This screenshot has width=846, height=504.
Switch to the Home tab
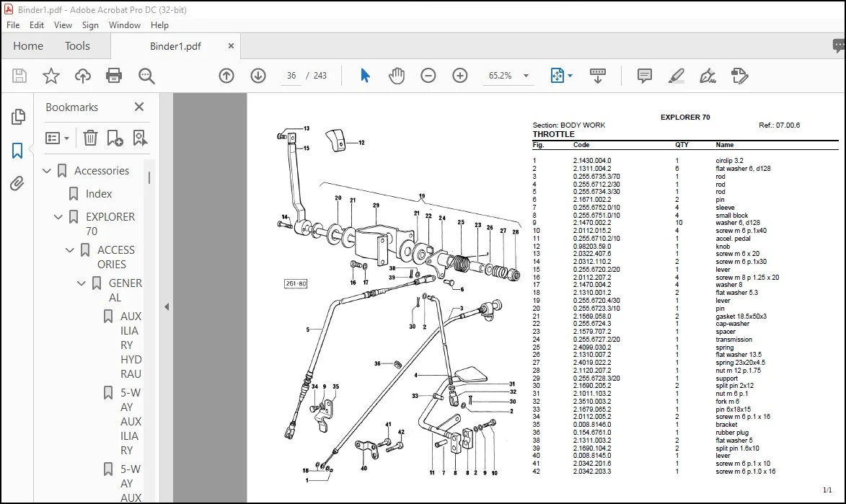28,46
